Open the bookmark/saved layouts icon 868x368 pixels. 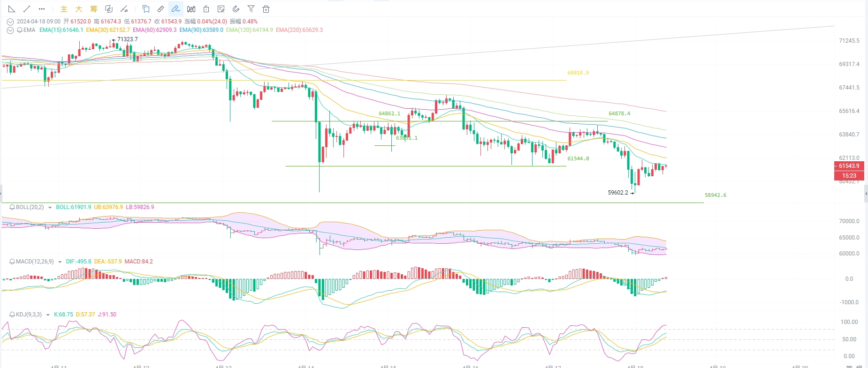point(146,9)
